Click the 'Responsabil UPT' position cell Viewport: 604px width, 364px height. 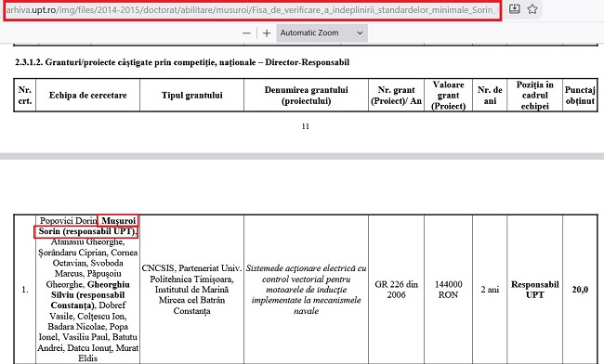pyautogui.click(x=534, y=290)
